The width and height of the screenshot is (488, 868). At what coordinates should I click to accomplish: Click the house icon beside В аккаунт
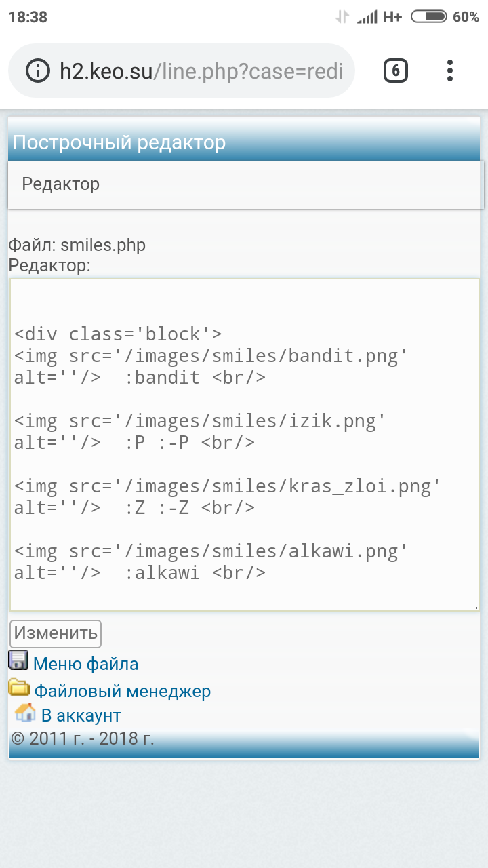[25, 713]
